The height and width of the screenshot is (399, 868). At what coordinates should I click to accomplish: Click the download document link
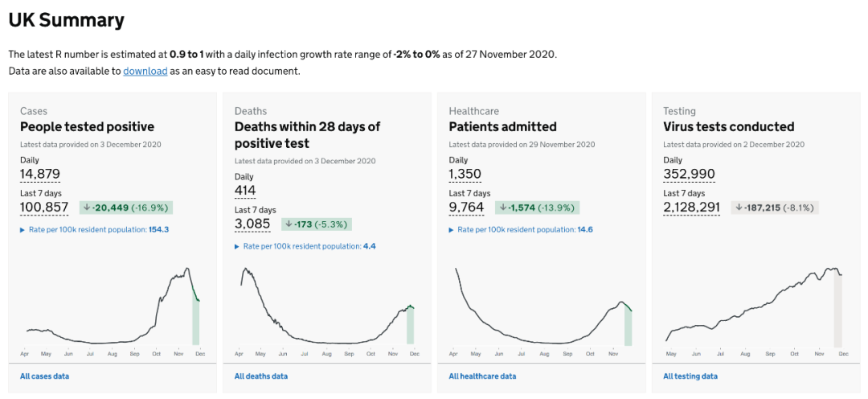tap(145, 71)
